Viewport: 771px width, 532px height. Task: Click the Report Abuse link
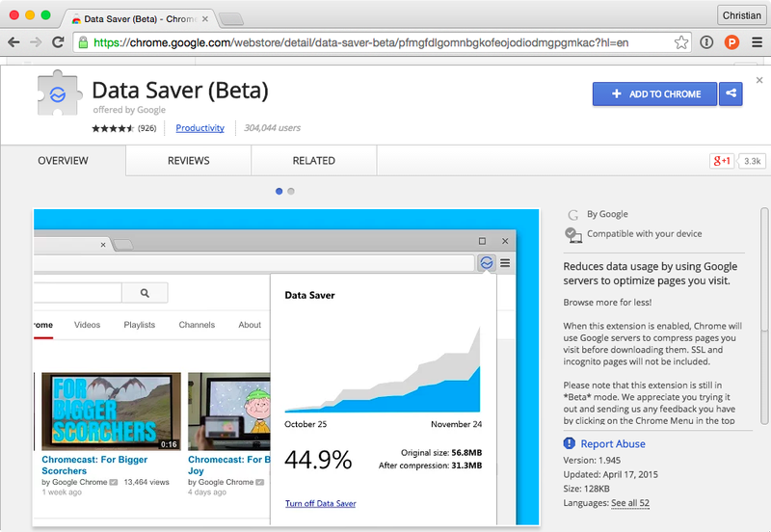pos(613,443)
